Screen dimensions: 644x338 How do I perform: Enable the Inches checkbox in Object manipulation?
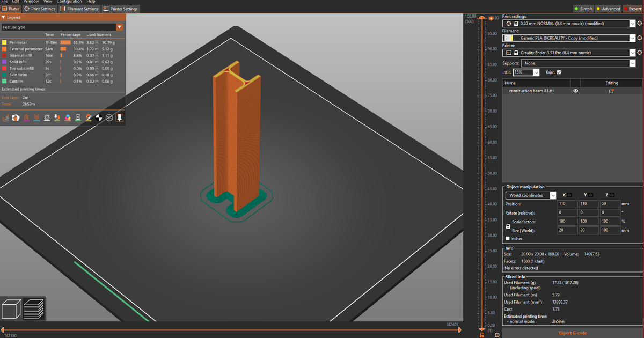(x=508, y=238)
